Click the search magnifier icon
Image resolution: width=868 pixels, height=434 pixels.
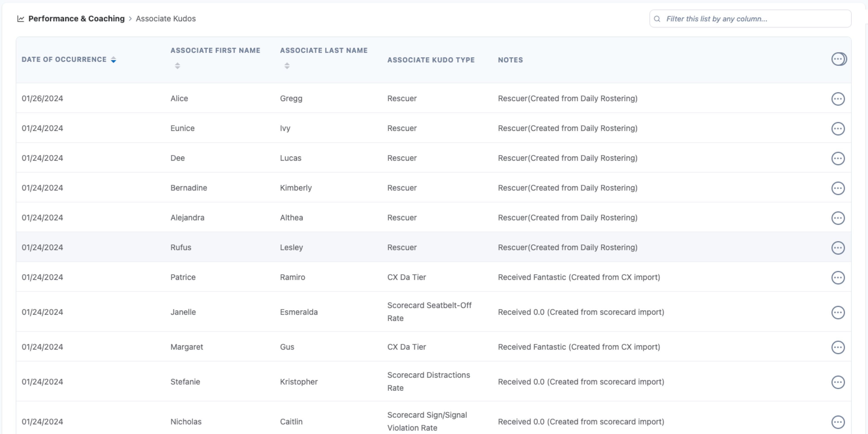(657, 19)
